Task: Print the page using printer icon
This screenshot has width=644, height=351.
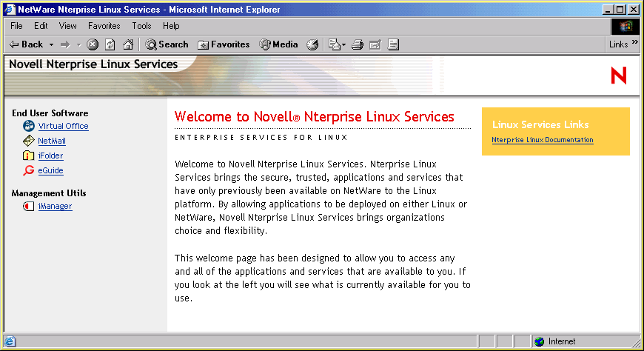Action: 358,44
